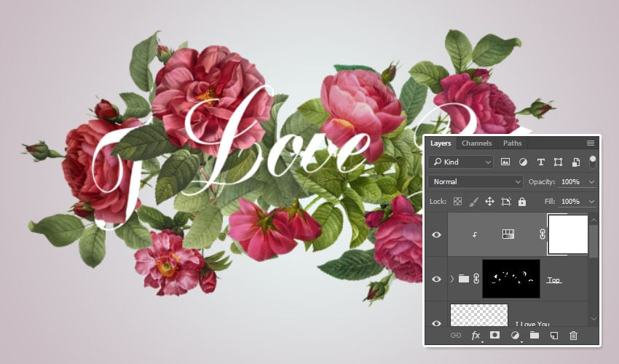Open the Normal blend mode dropdown
Image resolution: width=619 pixels, height=364 pixels.
(x=476, y=181)
